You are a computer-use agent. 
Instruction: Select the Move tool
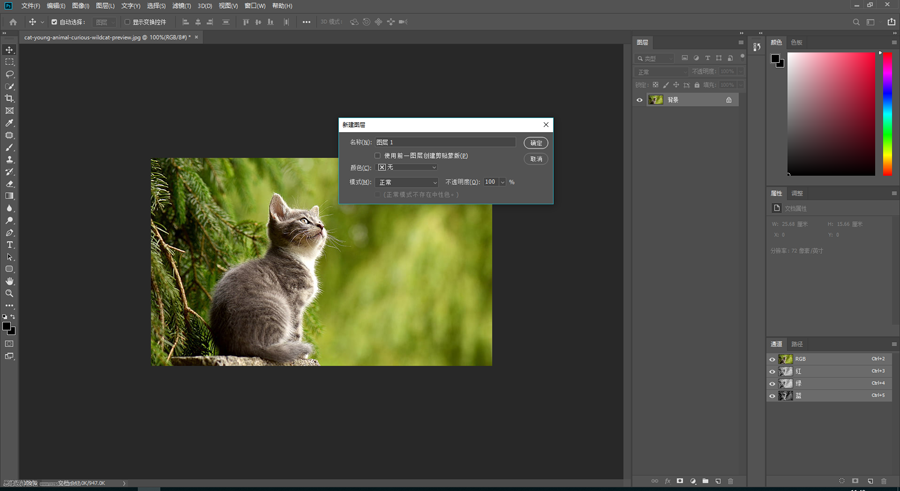pos(9,50)
